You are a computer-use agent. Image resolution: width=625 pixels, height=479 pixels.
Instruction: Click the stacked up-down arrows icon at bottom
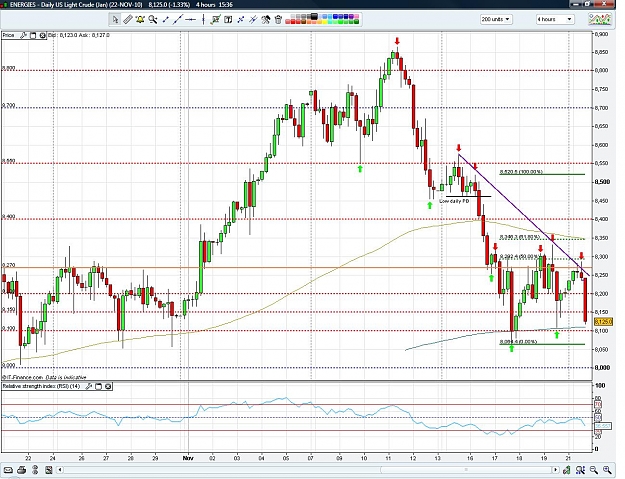click(35, 470)
